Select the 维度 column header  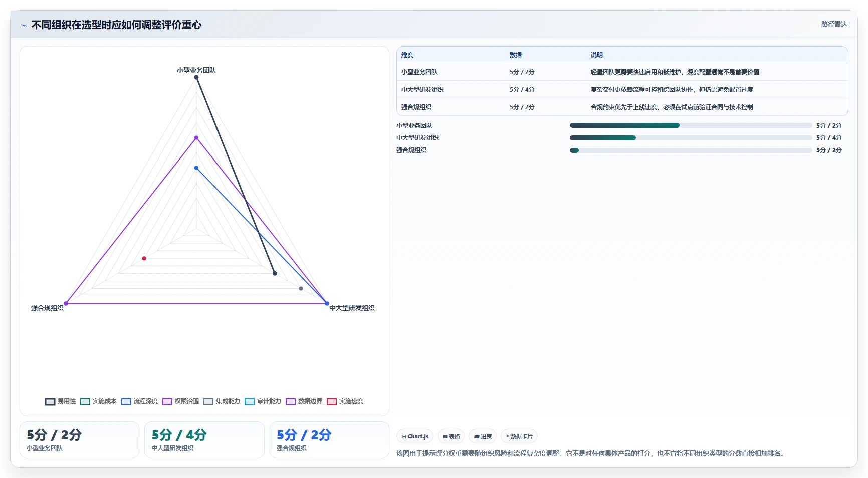(x=407, y=55)
